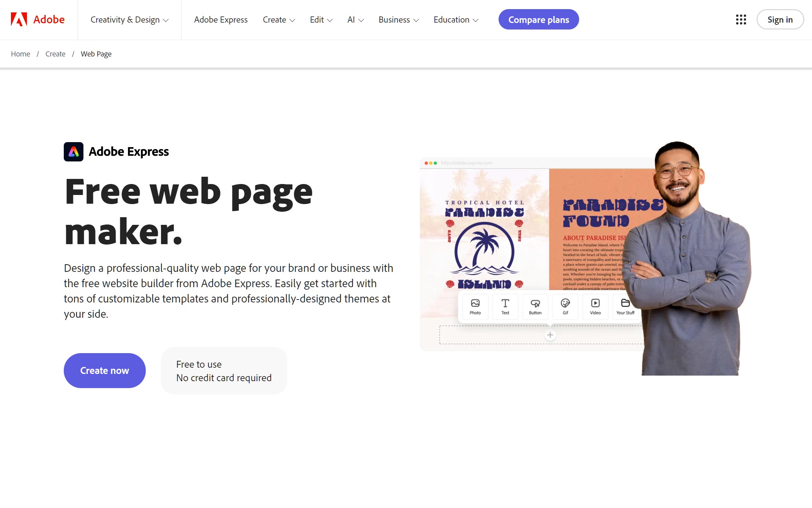The image size is (812, 508).
Task: Select the Adobe Express menu item
Action: [x=221, y=19]
